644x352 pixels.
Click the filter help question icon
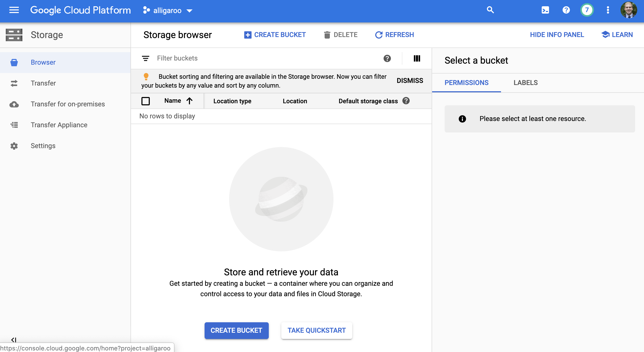click(387, 58)
